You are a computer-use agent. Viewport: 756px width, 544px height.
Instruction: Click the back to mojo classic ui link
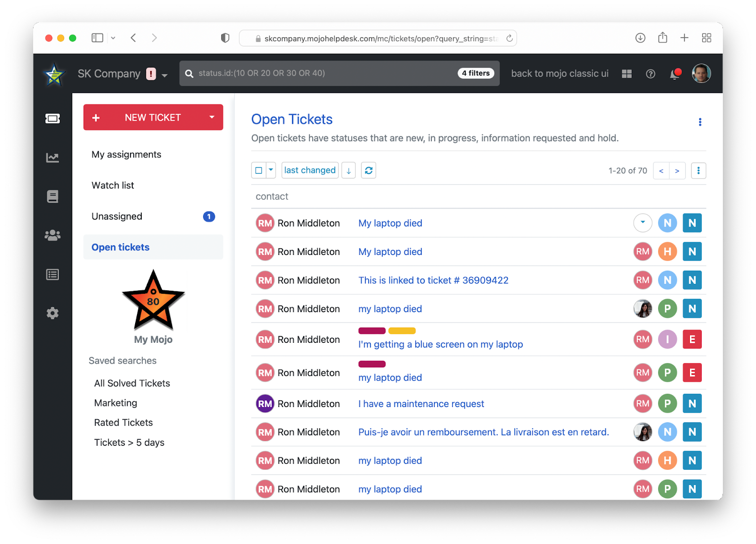point(559,74)
